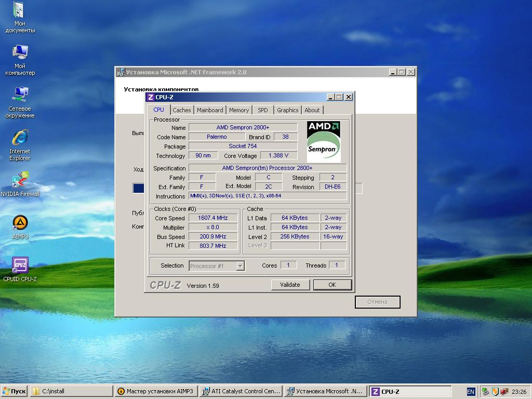532x399 pixels.
Task: Click the Validate button
Action: click(x=290, y=285)
